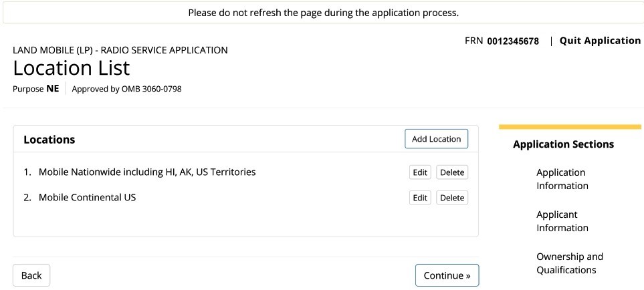Click the Application Sections sidebar heading
The width and height of the screenshot is (644, 290).
[564, 144]
